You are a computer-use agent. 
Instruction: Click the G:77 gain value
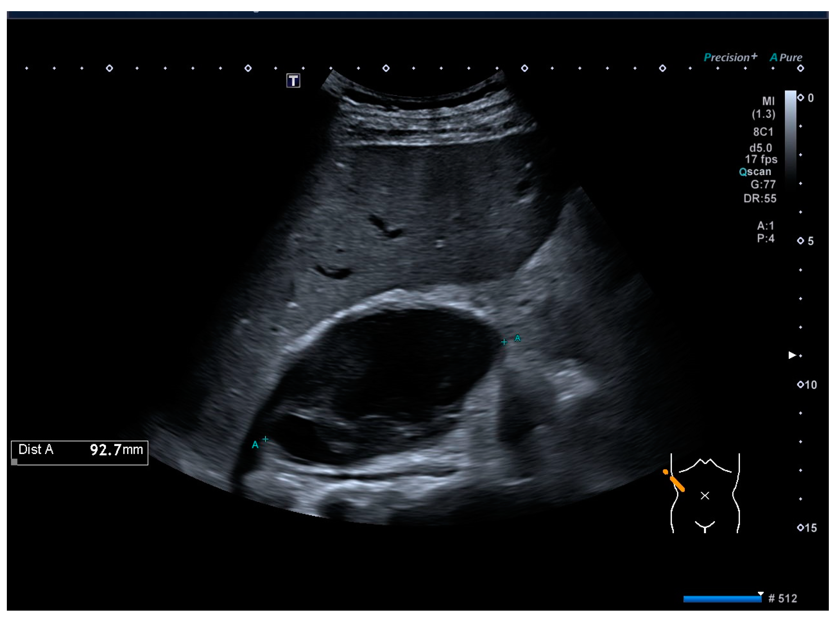(763, 185)
